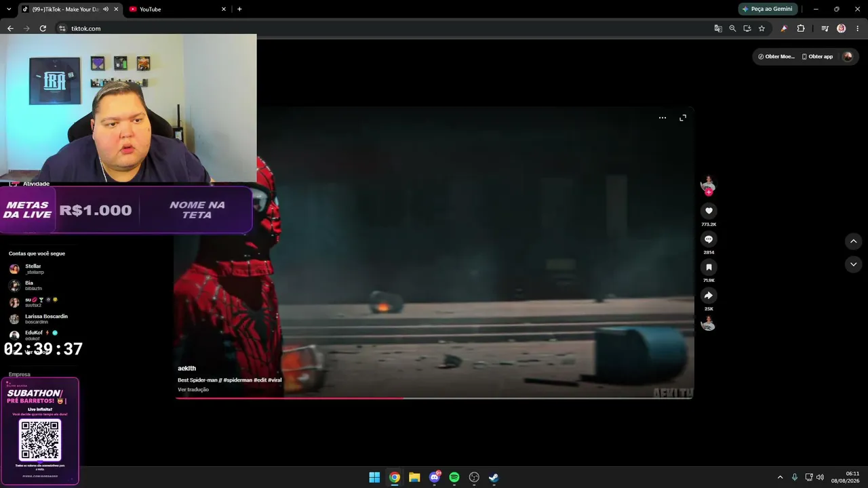Go back to the previous page

pyautogui.click(x=10, y=28)
